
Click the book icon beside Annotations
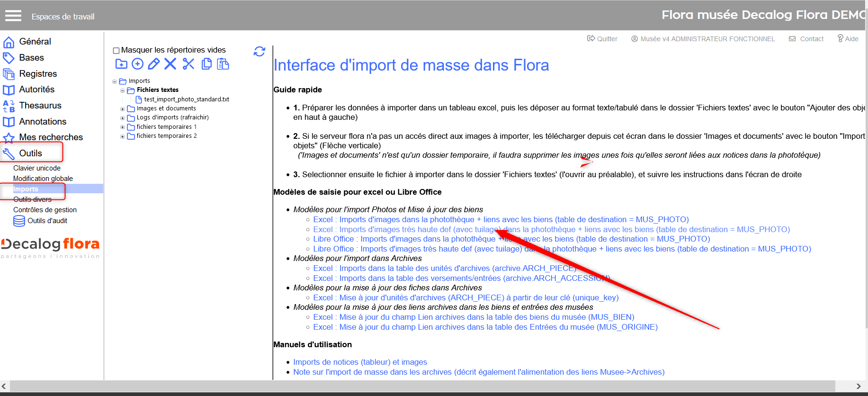click(9, 122)
